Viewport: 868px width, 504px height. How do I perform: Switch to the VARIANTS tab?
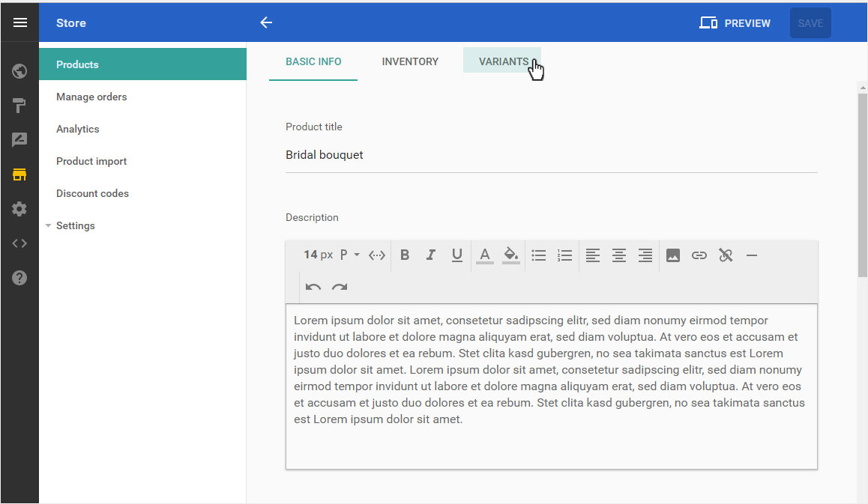coord(502,61)
